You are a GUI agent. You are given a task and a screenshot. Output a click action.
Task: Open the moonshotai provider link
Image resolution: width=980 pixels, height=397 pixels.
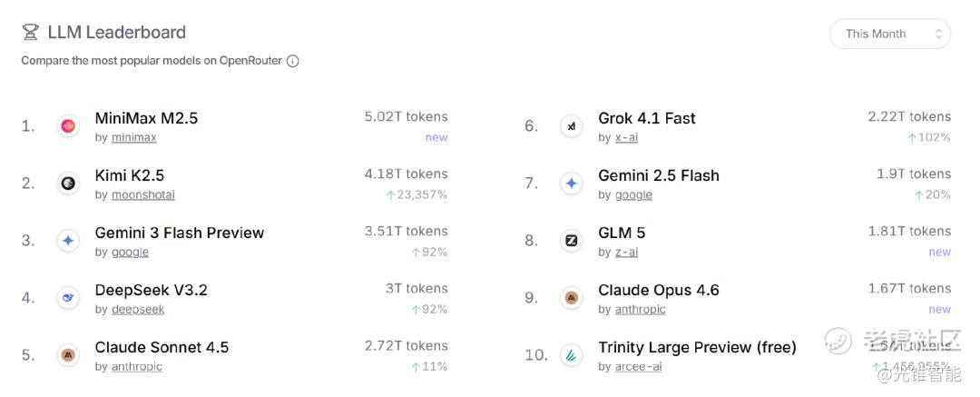pyautogui.click(x=143, y=194)
